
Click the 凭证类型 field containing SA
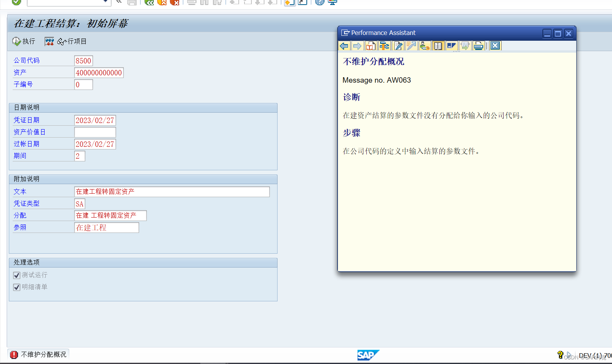click(80, 204)
